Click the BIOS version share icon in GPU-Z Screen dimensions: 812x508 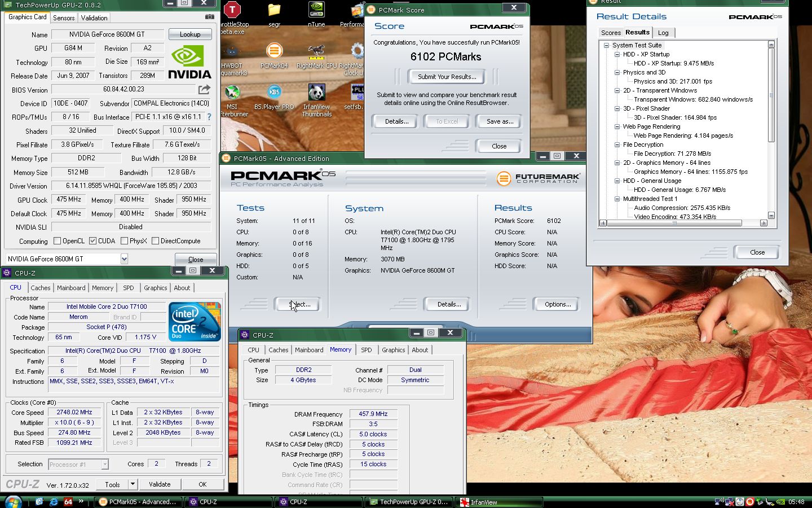pos(204,89)
